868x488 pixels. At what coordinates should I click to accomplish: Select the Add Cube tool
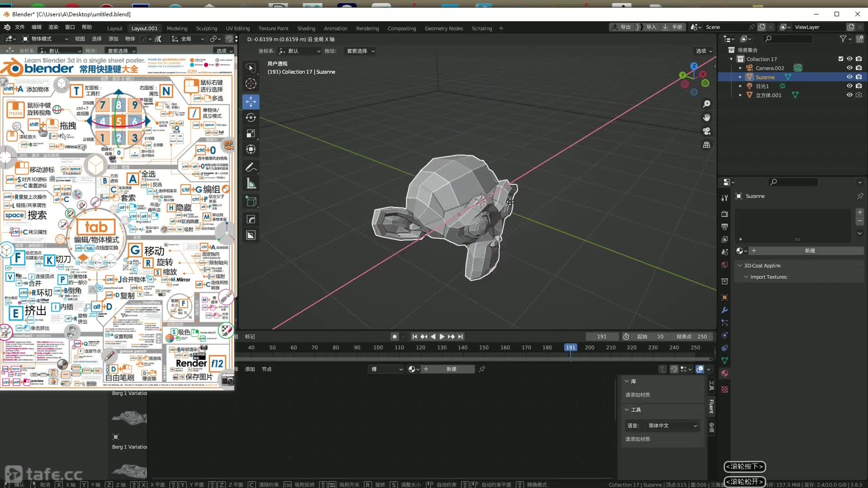[x=251, y=202]
